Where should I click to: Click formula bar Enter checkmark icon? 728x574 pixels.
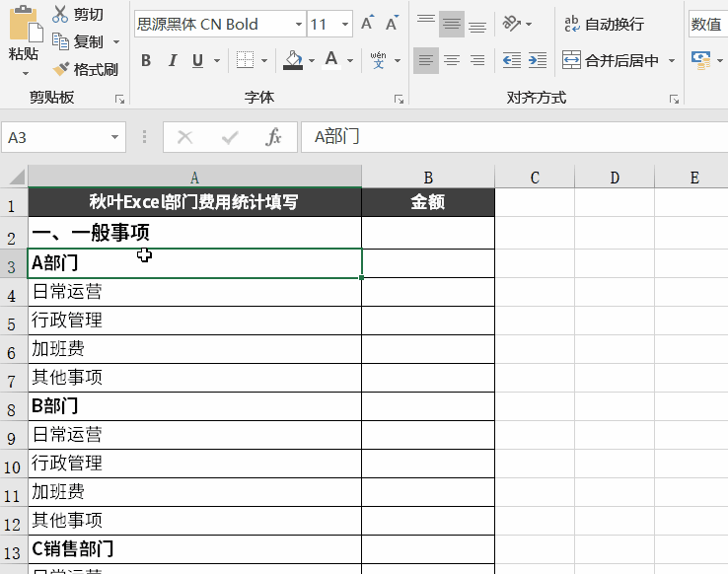(230, 137)
